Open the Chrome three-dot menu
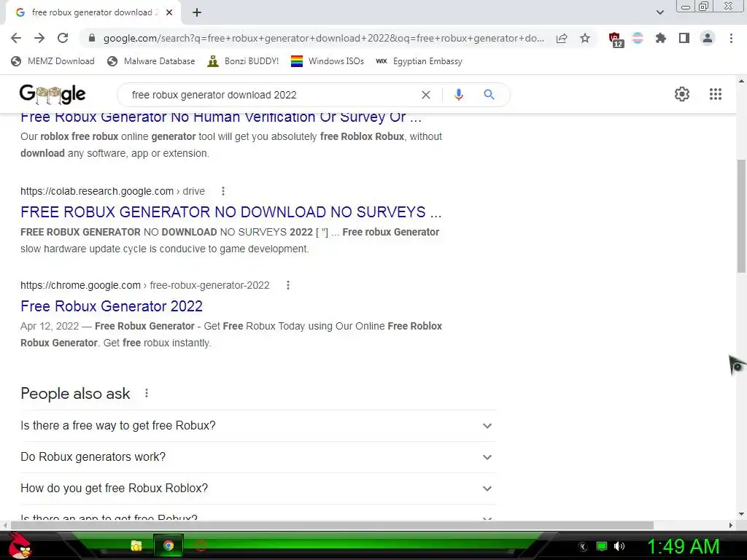Viewport: 747px width, 560px height. (x=731, y=38)
